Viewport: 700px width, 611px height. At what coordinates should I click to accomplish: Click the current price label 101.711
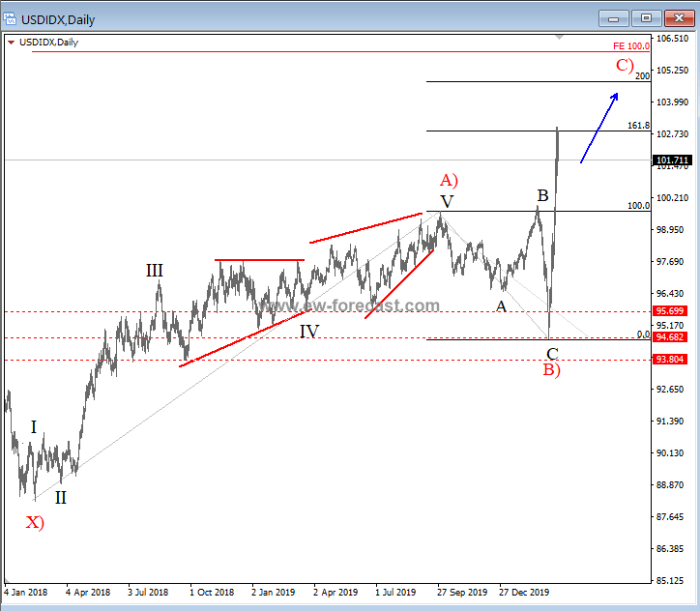[x=671, y=160]
